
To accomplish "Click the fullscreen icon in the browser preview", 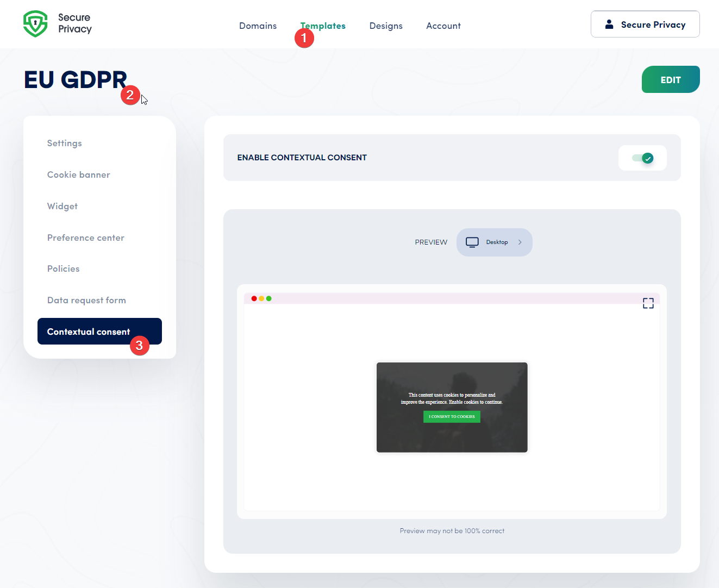I will [648, 303].
